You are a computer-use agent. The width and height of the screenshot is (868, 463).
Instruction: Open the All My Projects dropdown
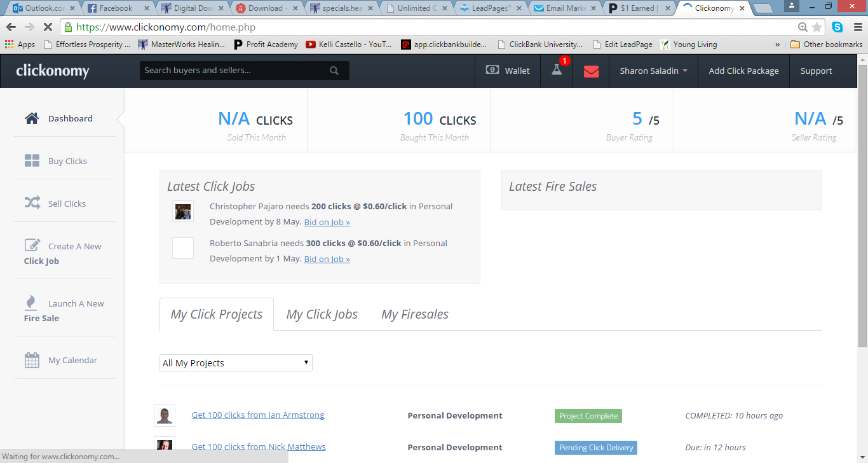(236, 363)
